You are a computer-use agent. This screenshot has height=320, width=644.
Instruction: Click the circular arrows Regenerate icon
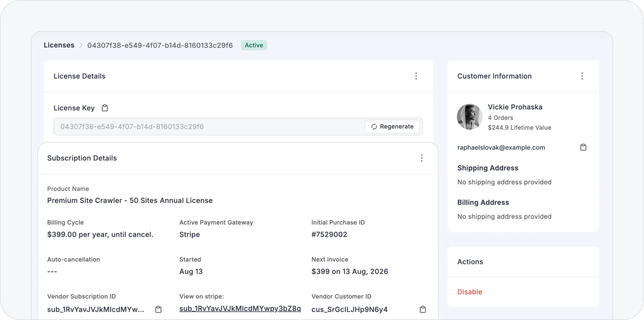[374, 127]
